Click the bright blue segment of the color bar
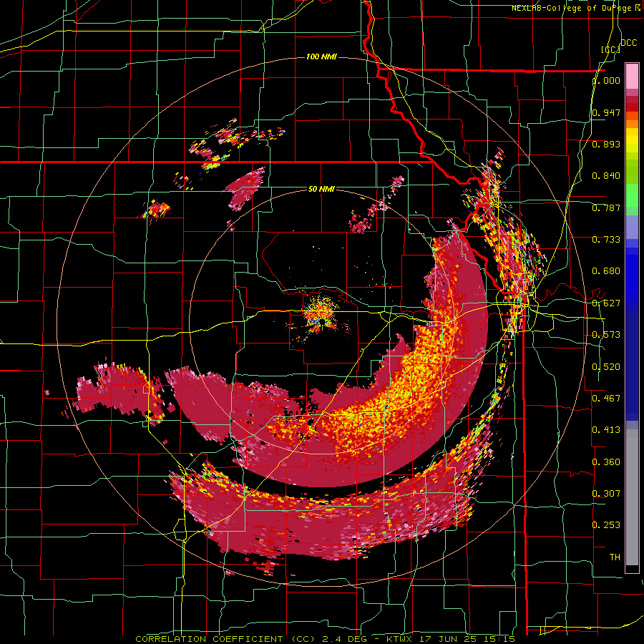Screen dimensions: 644x644 (x=632, y=279)
